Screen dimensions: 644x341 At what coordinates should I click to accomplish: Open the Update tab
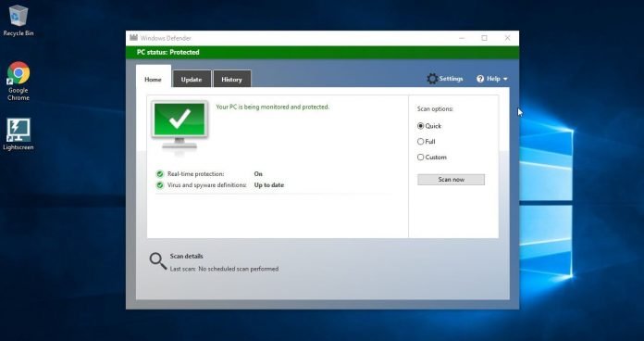click(192, 79)
